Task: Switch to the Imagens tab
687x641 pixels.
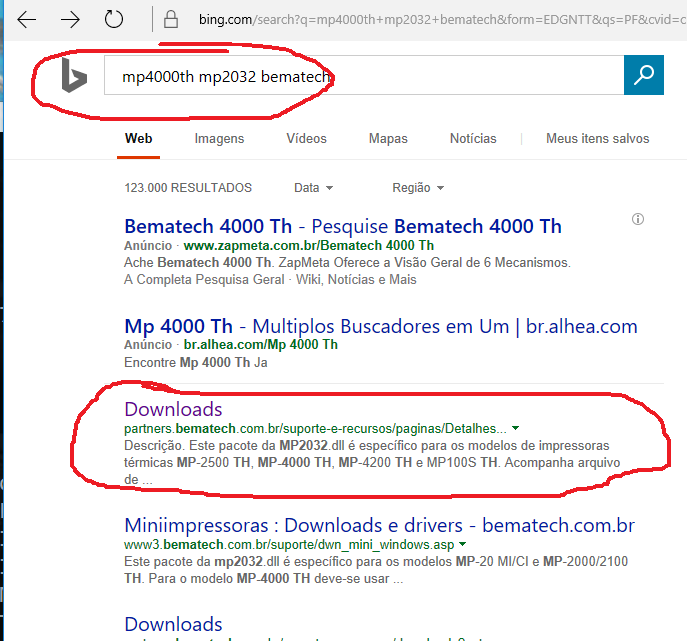Action: pyautogui.click(x=219, y=138)
